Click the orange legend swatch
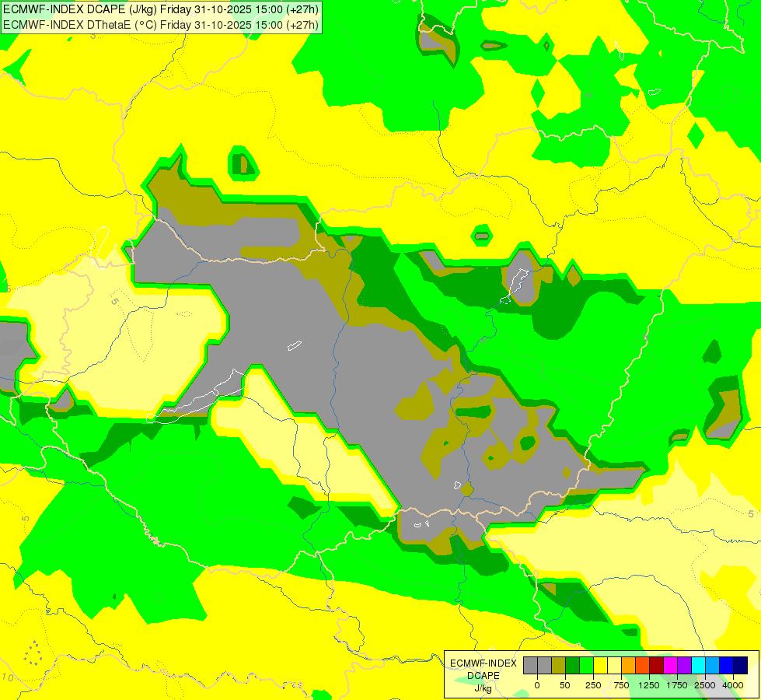The image size is (761, 700). pyautogui.click(x=629, y=665)
